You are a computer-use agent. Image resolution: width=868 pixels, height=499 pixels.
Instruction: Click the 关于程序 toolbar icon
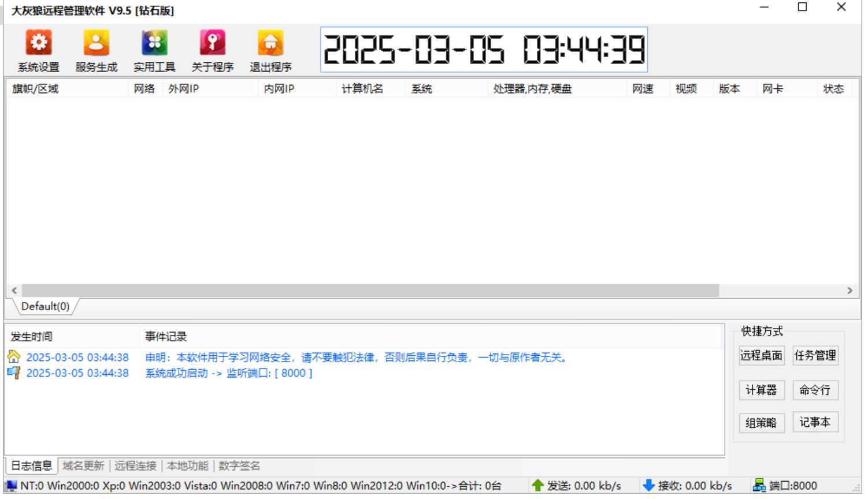(x=212, y=43)
